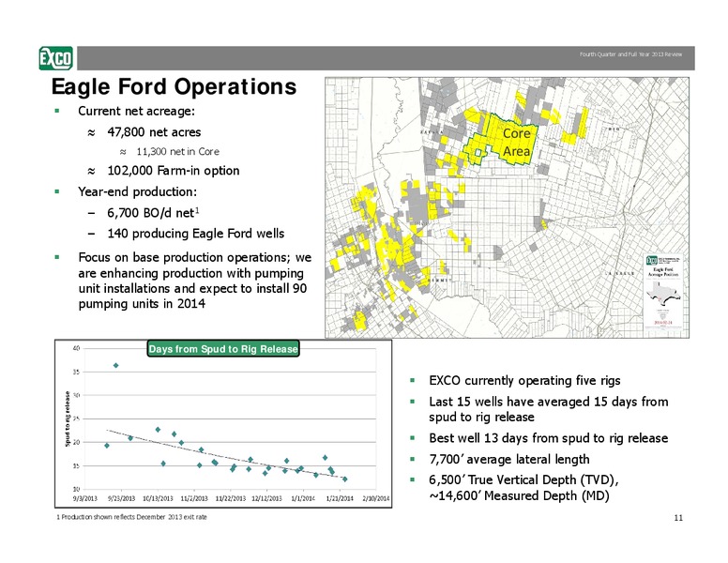This screenshot has height=563, width=728.
Task: Click the EXCO logo in the header
Action: point(55,58)
